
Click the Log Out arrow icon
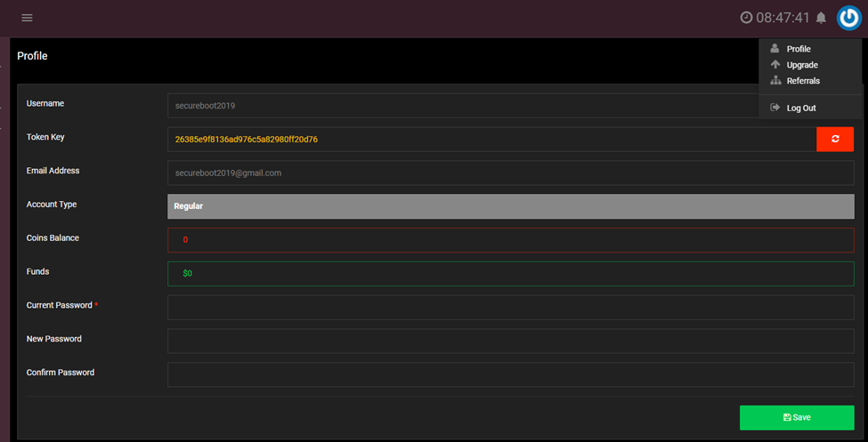775,108
